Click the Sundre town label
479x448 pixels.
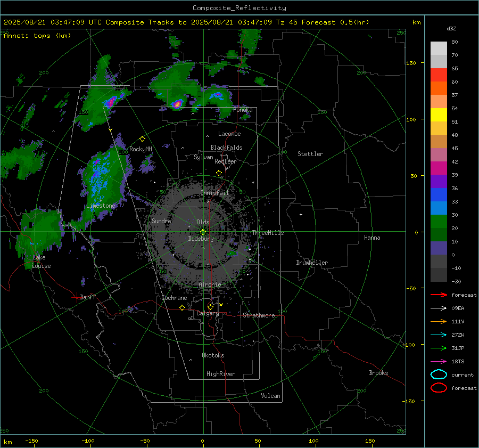tap(161, 221)
